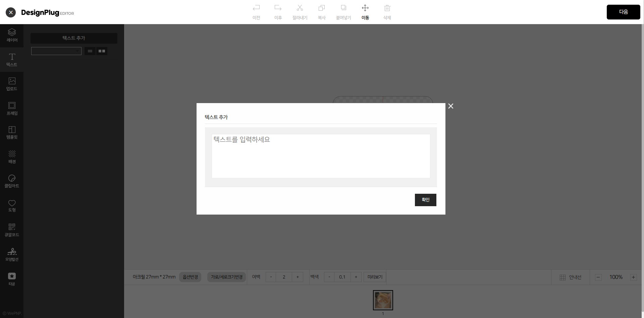
Task: Click the text input area in dialog
Action: tap(321, 156)
